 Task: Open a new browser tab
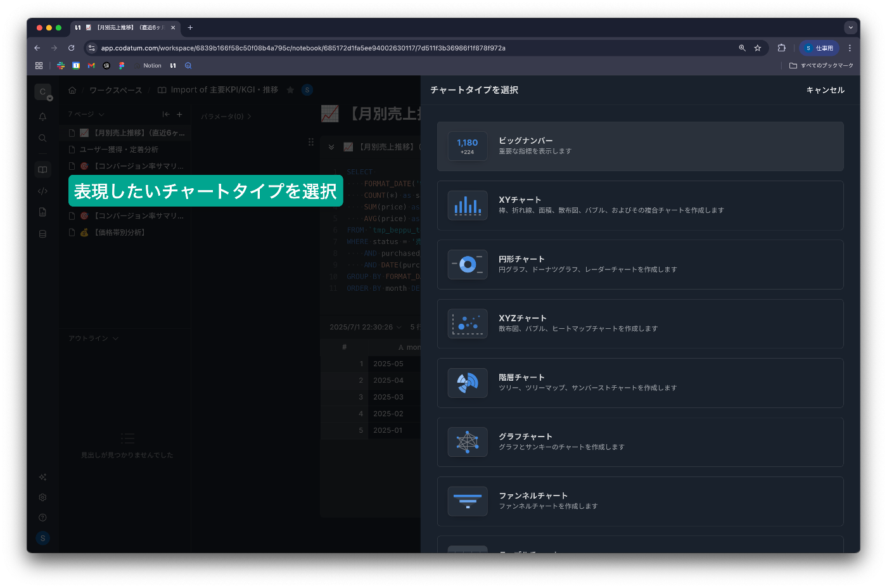click(190, 27)
